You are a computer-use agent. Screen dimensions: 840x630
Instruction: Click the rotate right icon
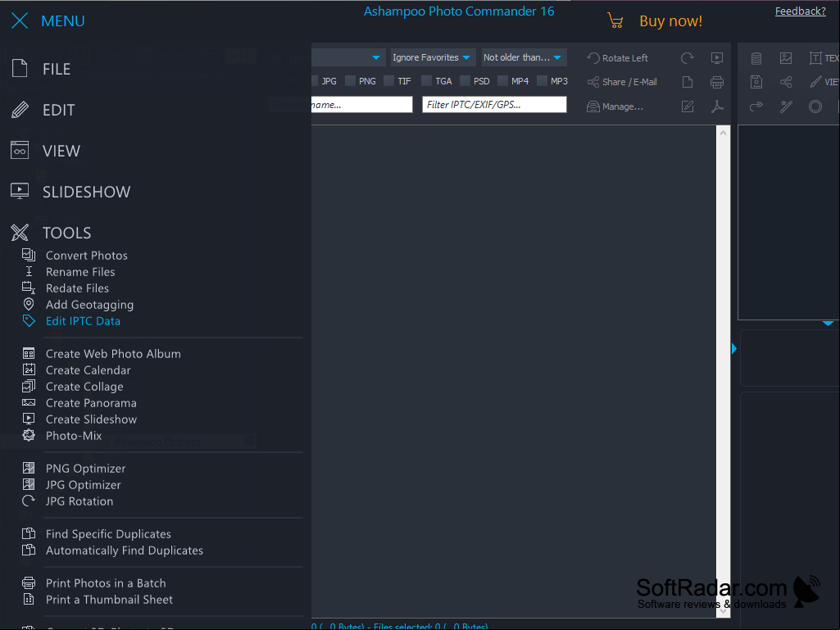click(x=688, y=58)
